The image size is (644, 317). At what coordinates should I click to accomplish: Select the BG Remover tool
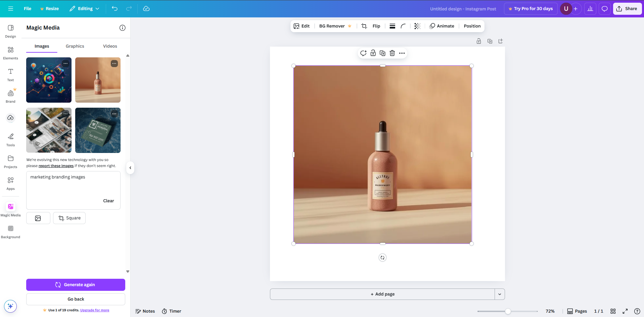[332, 26]
